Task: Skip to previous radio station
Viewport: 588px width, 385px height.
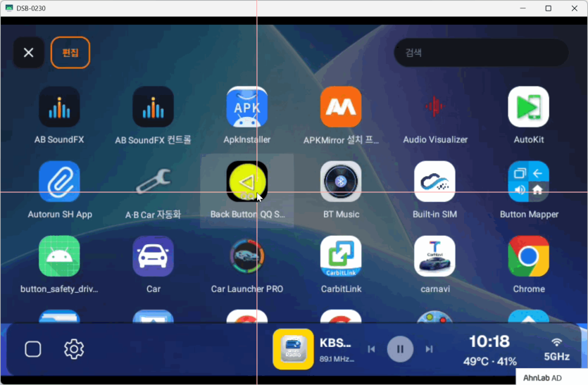Action: click(371, 349)
